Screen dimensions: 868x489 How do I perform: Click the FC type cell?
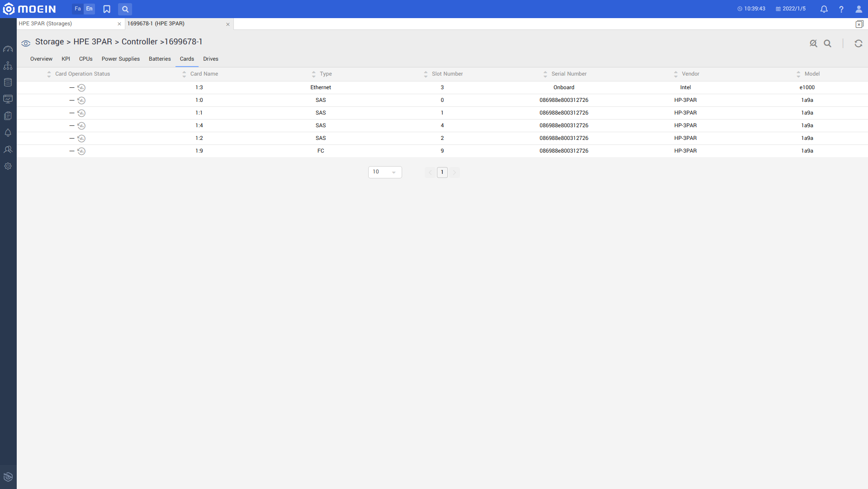tap(321, 151)
